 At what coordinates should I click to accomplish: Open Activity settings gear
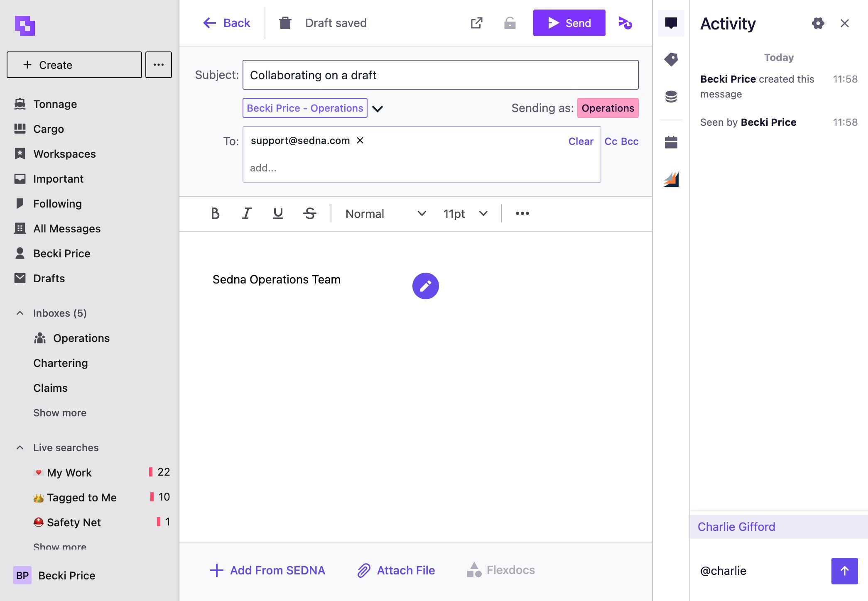click(x=818, y=23)
